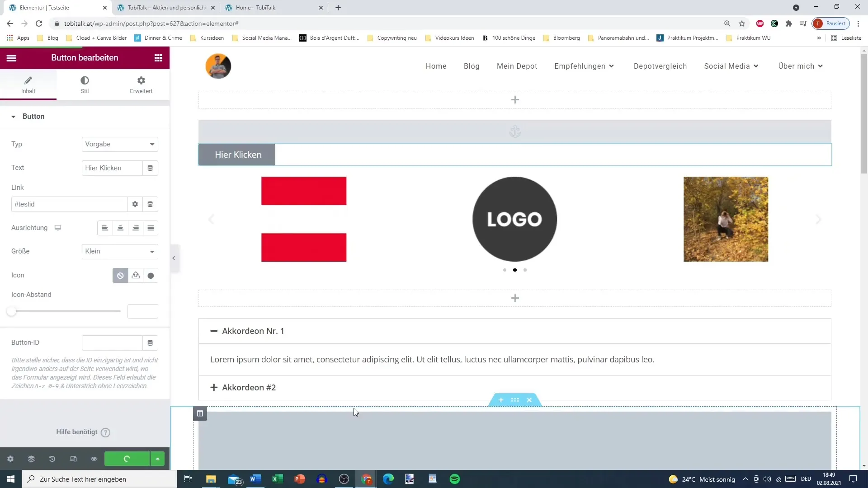The width and height of the screenshot is (868, 488).
Task: Open dynamic tags for Link field
Action: click(x=150, y=204)
